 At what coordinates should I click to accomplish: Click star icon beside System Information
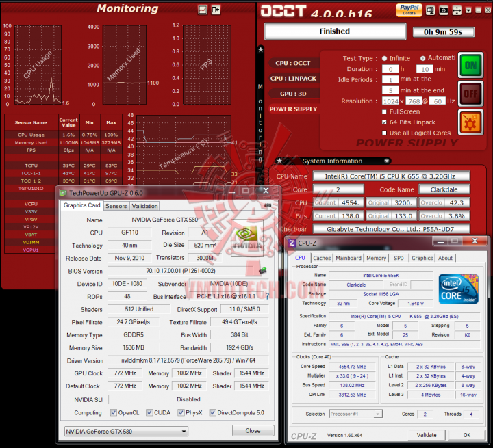279,161
